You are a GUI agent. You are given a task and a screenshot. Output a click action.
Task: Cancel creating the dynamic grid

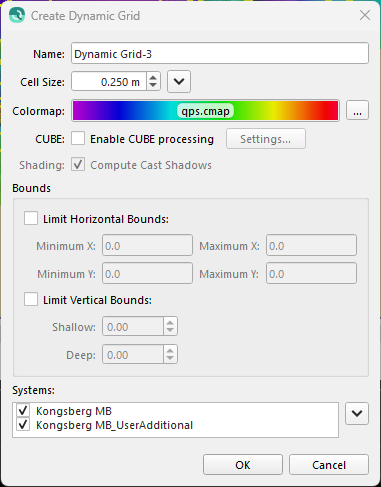(x=329, y=465)
